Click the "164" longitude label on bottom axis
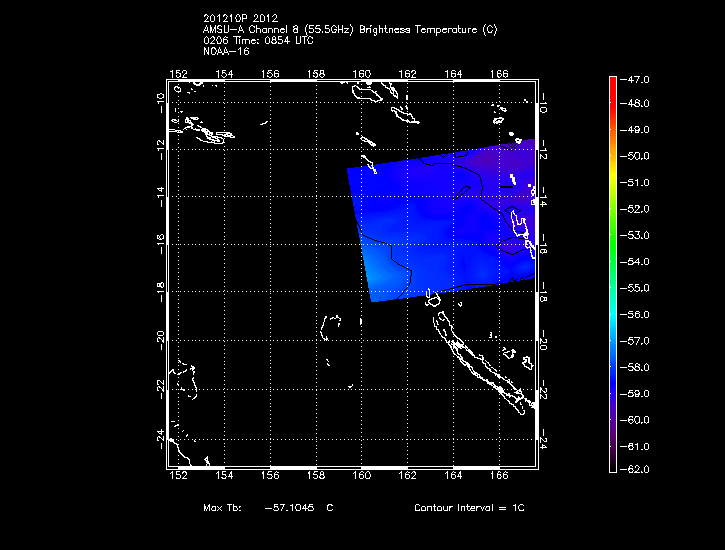The width and height of the screenshot is (725, 550). click(x=454, y=476)
